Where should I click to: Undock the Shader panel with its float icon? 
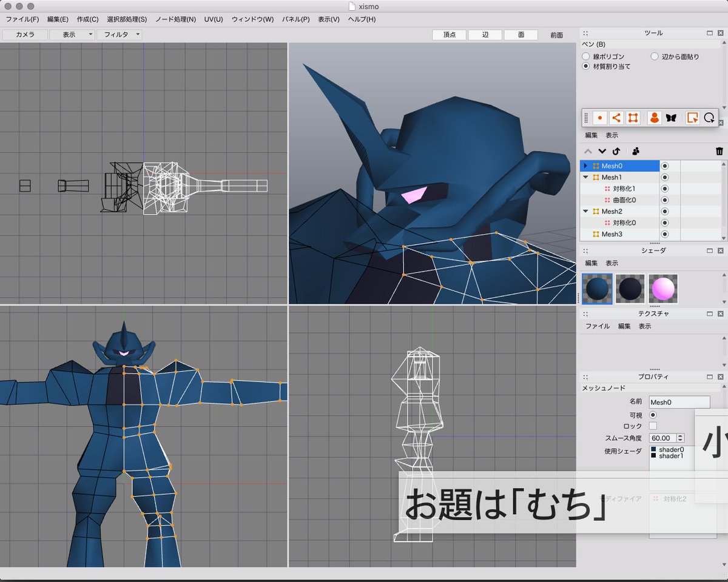710,250
